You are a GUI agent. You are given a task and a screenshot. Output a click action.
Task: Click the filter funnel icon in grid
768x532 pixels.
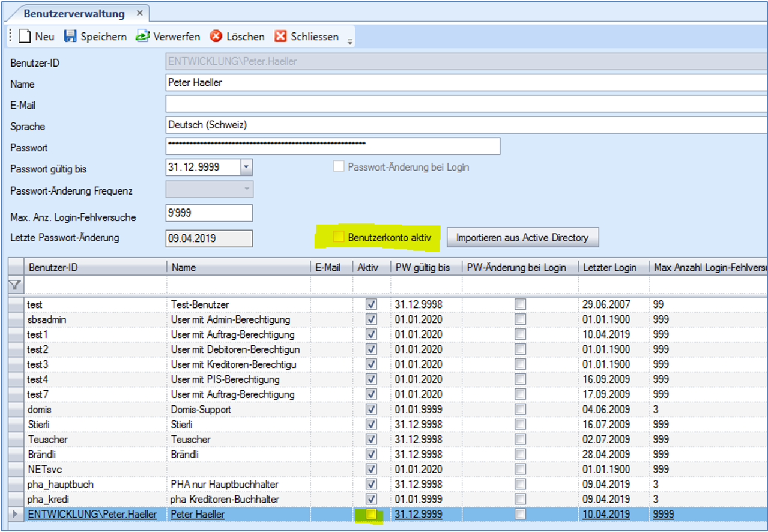point(14,285)
